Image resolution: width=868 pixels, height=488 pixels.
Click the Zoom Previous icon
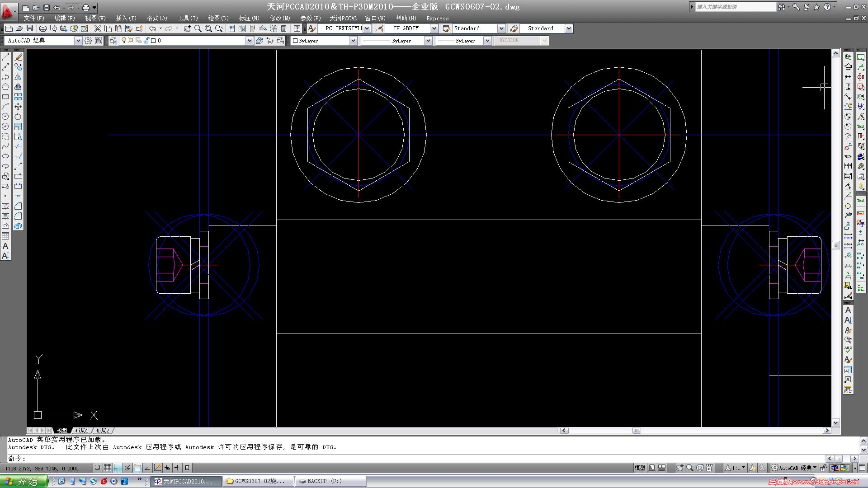click(219, 28)
